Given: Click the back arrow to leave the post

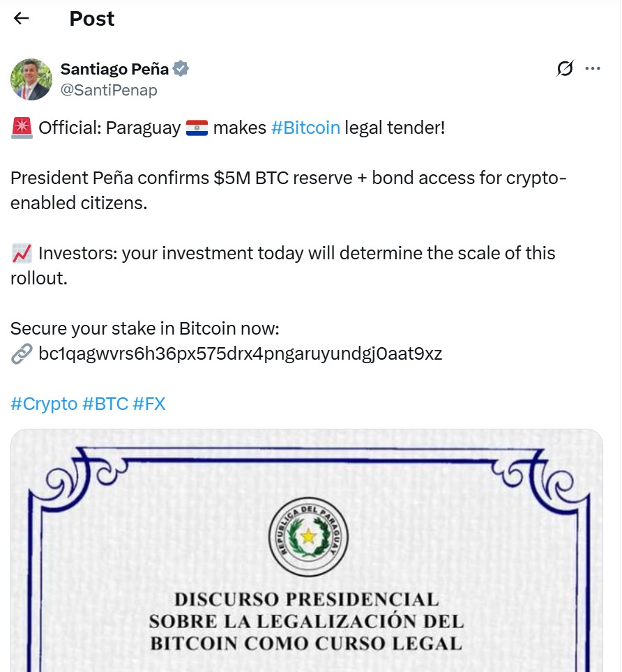Looking at the screenshot, I should pos(21,19).
